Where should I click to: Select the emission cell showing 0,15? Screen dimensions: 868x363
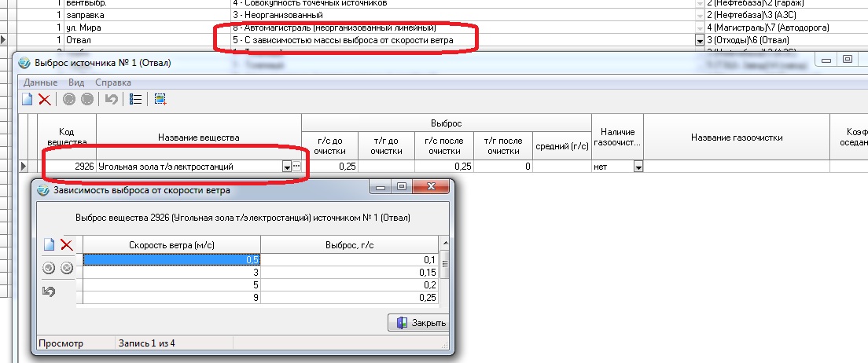click(x=349, y=272)
